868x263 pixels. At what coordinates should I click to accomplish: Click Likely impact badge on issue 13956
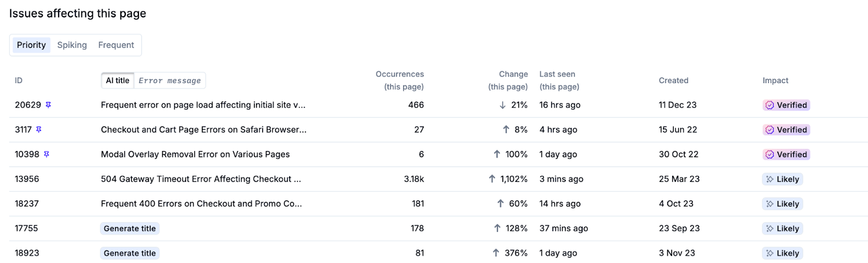(x=782, y=179)
